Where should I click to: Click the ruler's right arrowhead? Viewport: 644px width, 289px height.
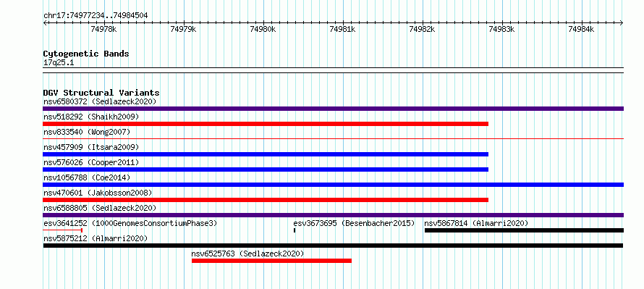[x=622, y=23]
